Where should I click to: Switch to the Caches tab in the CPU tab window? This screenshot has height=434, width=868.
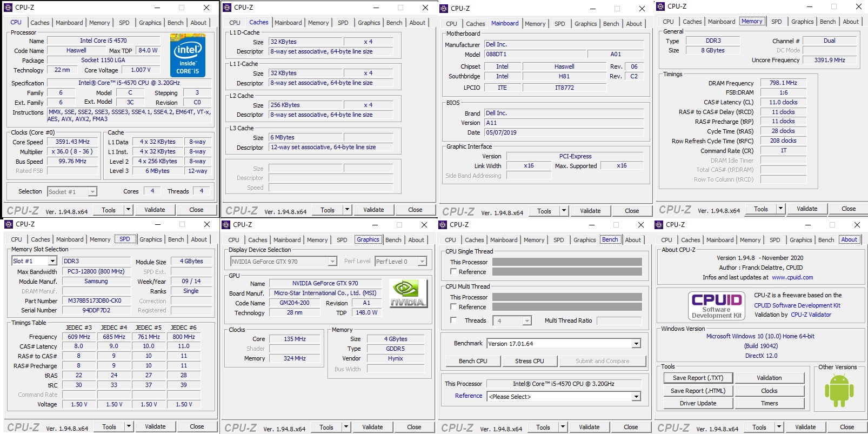point(40,23)
